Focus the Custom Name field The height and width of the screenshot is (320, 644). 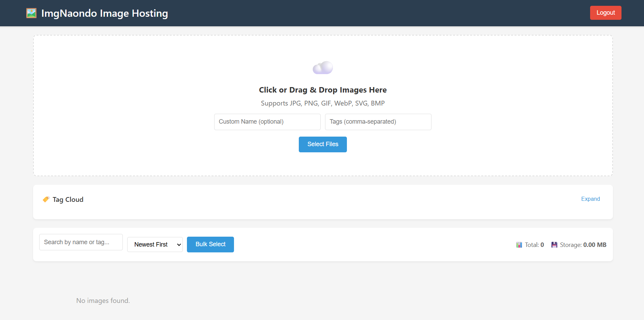(267, 122)
